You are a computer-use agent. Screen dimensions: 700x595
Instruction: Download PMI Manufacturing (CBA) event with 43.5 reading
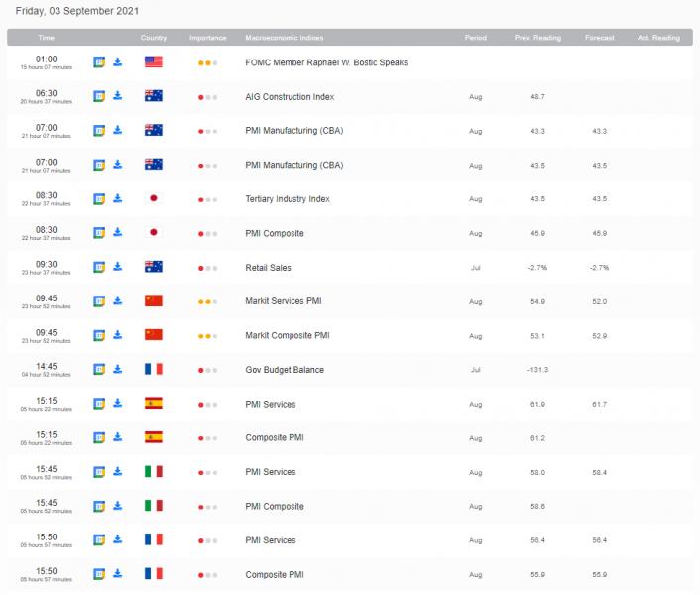click(x=117, y=165)
